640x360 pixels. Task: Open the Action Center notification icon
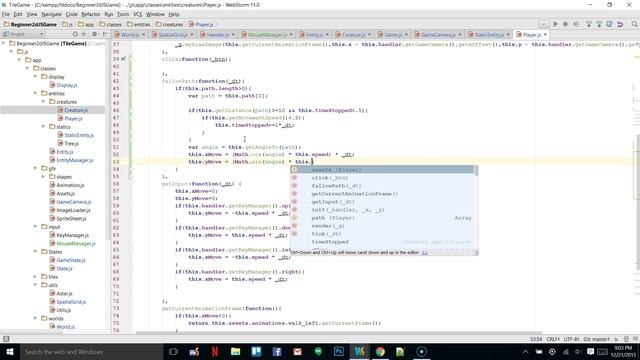pyautogui.click(x=590, y=351)
